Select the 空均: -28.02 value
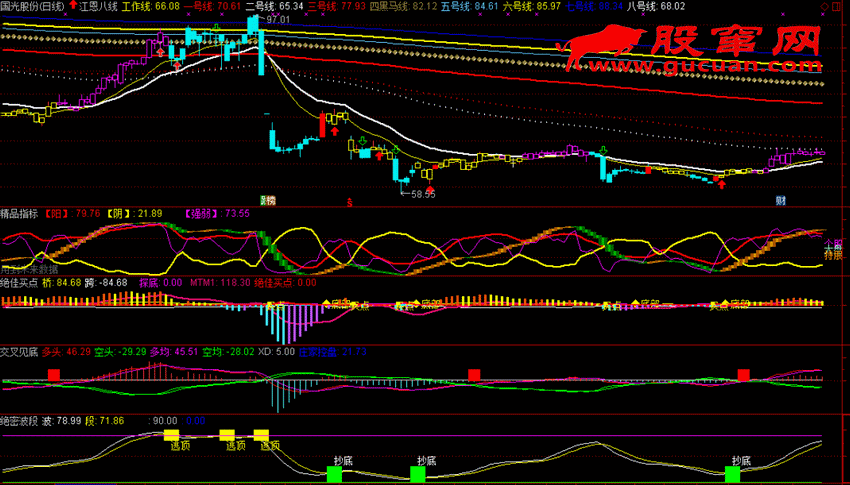 point(228,352)
